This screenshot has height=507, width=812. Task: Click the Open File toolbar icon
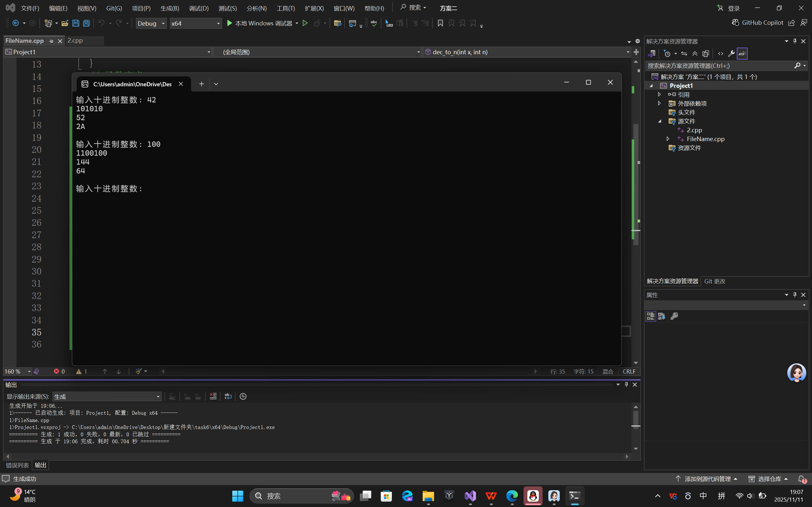pos(65,23)
